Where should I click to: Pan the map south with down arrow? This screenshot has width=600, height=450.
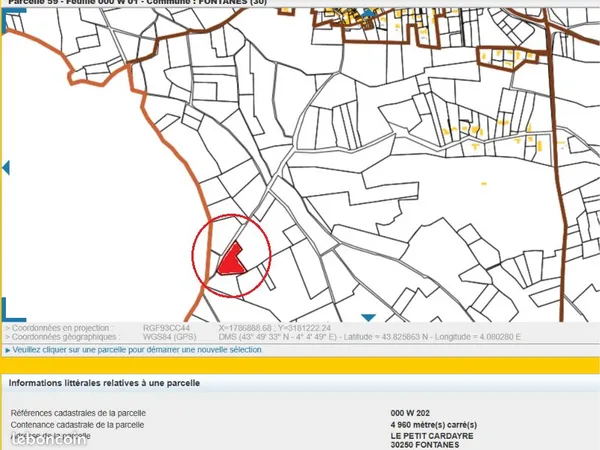coord(368,318)
